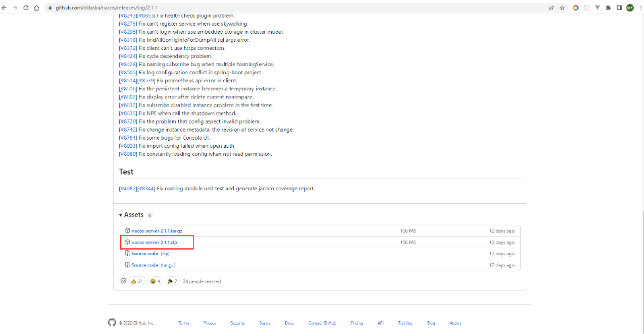Open the Terms footer link
Viewport: 644px width, 334px height.
[183, 323]
